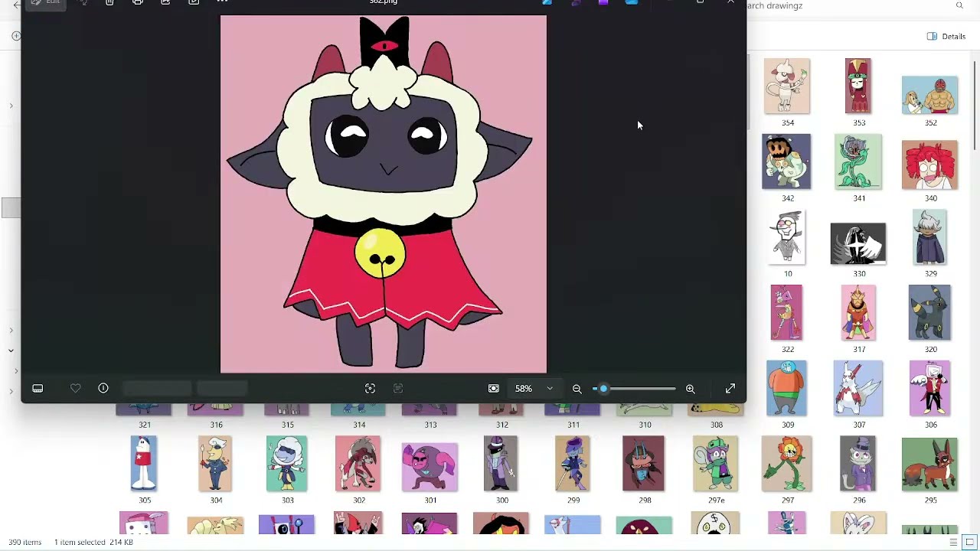Select the luchador thumbnail 352
This screenshot has height=551, width=980.
(929, 95)
